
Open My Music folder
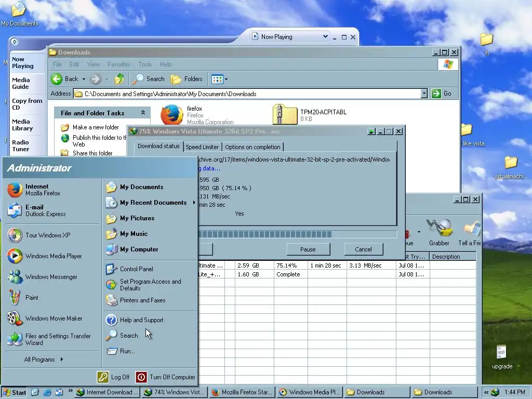[127, 234]
